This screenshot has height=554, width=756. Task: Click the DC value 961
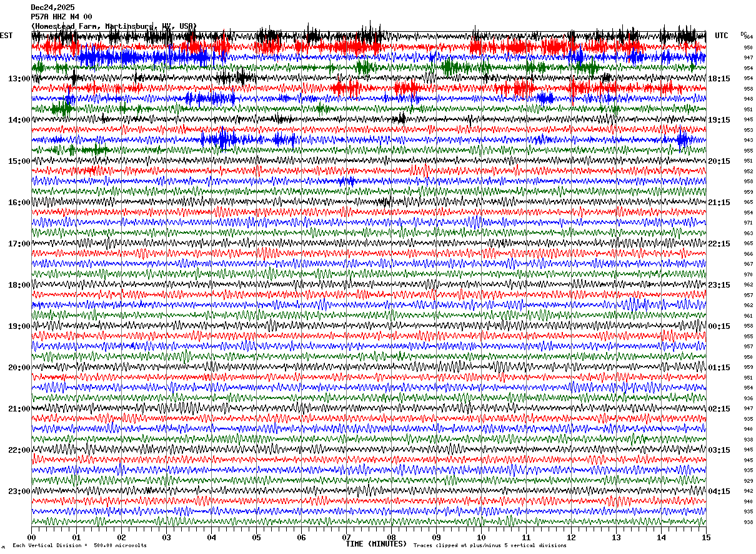pos(748,316)
